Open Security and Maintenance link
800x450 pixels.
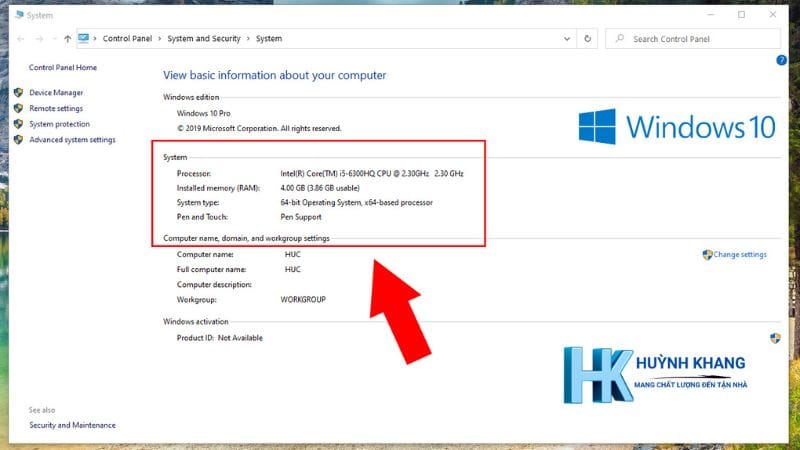72,425
